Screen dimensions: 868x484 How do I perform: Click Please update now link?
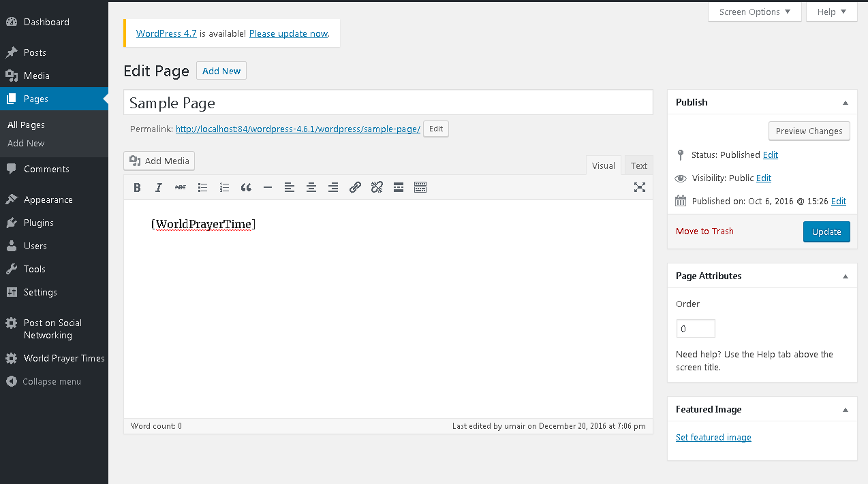[288, 33]
